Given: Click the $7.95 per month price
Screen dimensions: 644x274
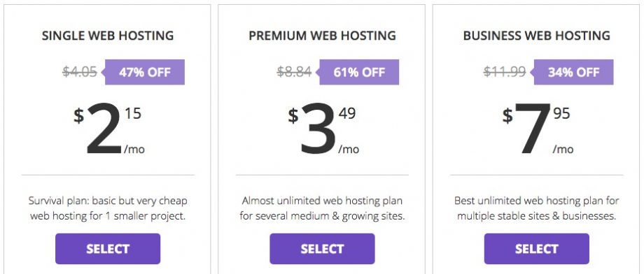Looking at the screenshot, I should (538, 129).
